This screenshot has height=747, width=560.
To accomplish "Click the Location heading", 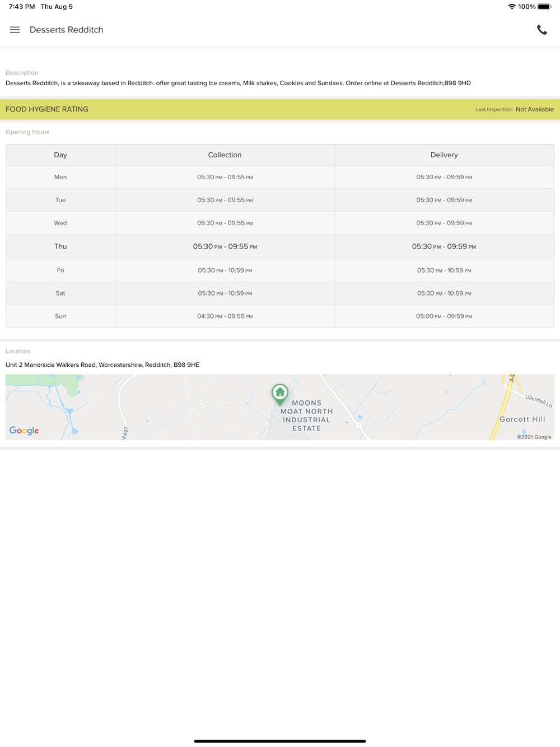I will pos(17,351).
